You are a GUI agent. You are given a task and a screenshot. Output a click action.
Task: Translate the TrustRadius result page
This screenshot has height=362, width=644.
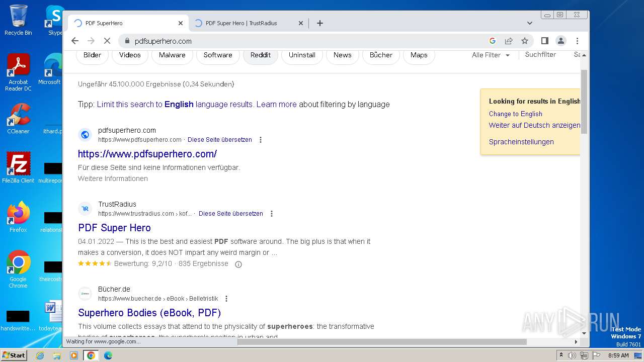point(231,214)
